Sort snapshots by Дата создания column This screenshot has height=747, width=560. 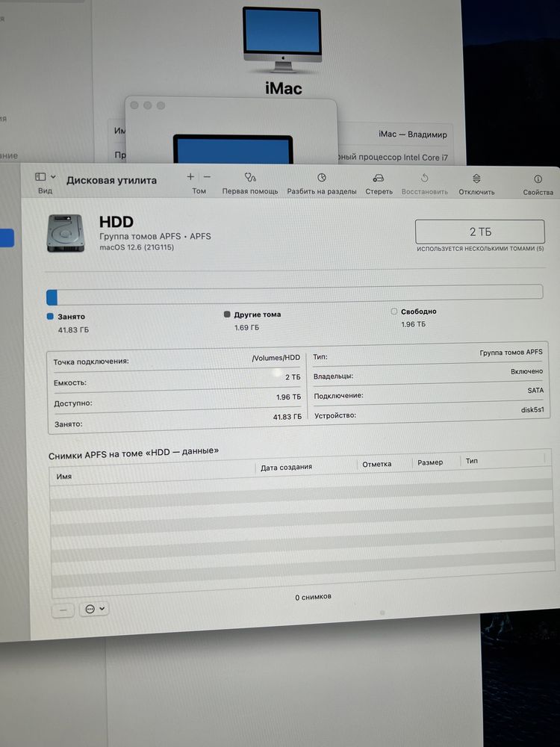(286, 468)
